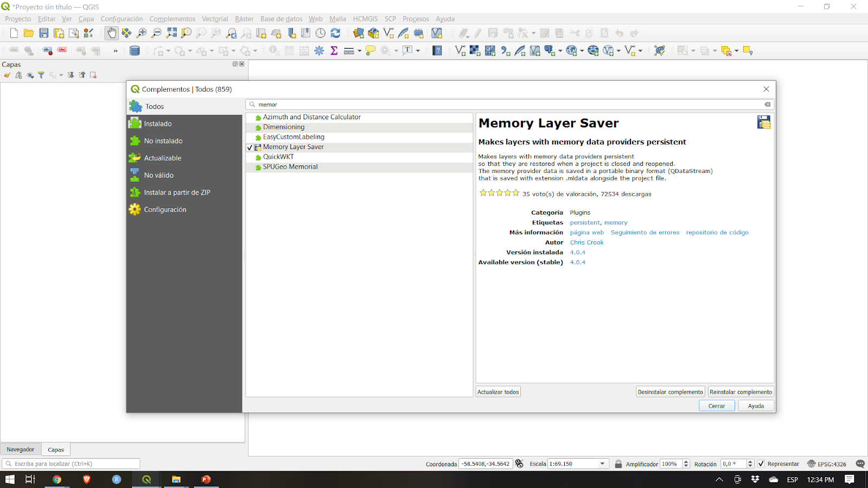Select the Zoom In magnifier tool
This screenshot has height=488, width=868.
click(x=142, y=33)
